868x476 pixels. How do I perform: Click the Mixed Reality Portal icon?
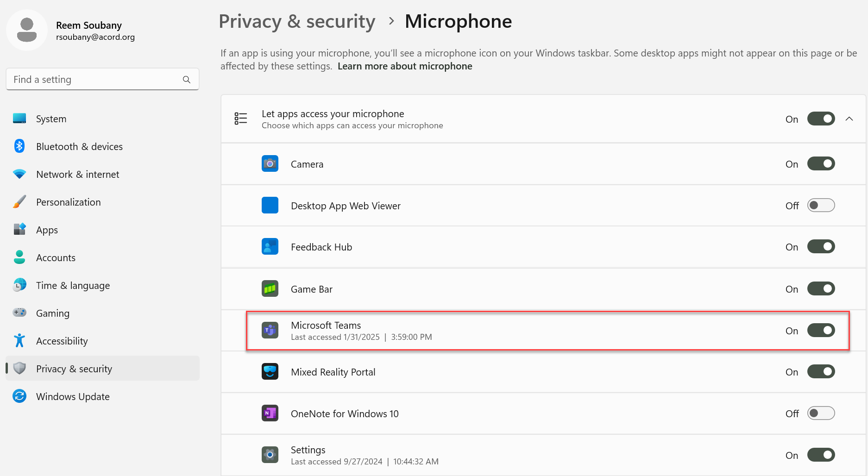pos(270,372)
